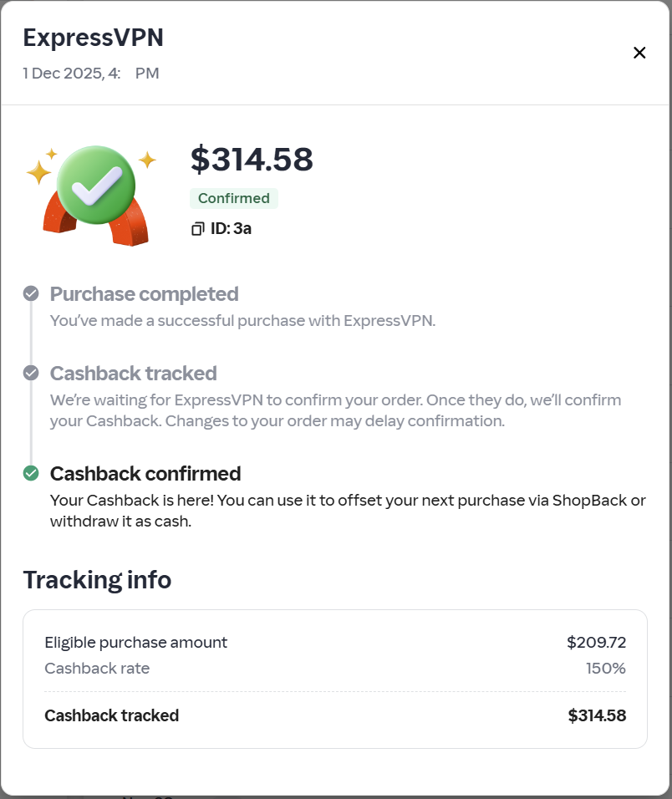The height and width of the screenshot is (799, 672).
Task: Copy the transaction ID using the copy icon
Action: coord(197,228)
